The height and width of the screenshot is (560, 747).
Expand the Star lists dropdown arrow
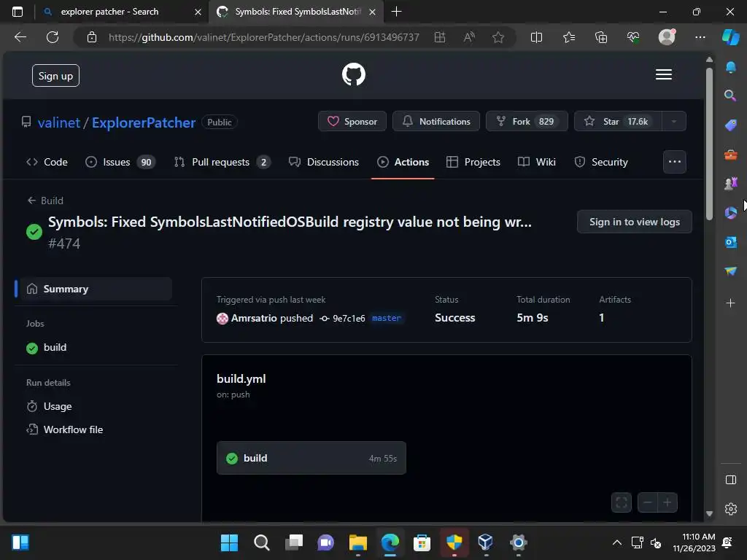click(x=673, y=122)
